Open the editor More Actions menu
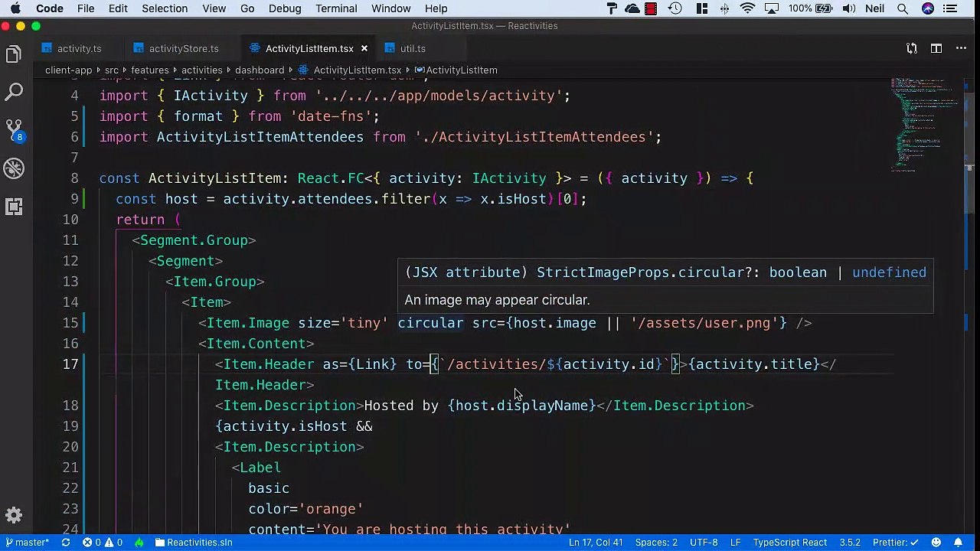The height and width of the screenshot is (551, 980). tap(961, 48)
